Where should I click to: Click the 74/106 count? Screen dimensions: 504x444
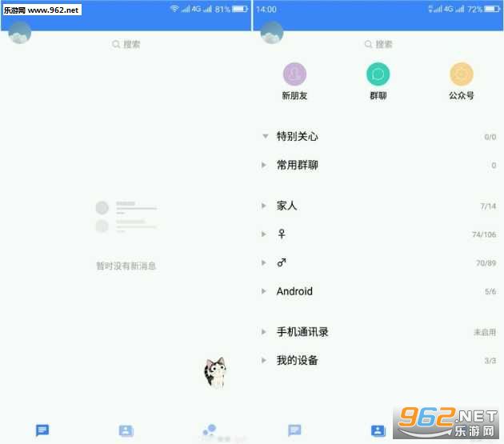pyautogui.click(x=484, y=234)
